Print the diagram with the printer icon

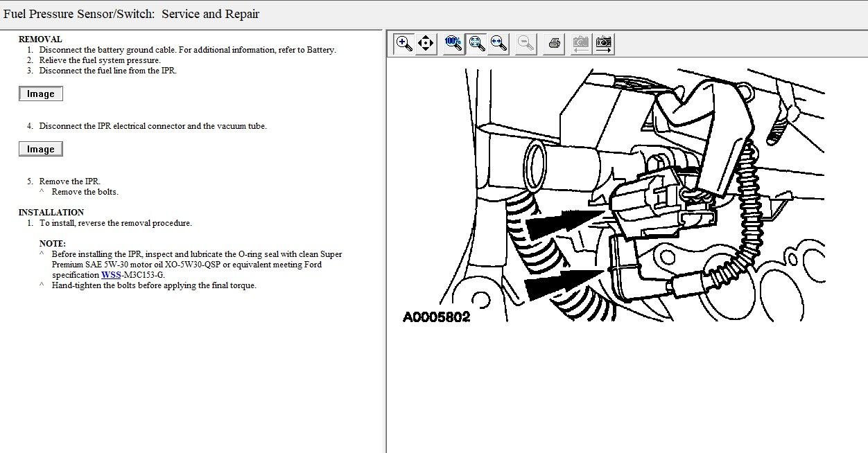(x=554, y=44)
